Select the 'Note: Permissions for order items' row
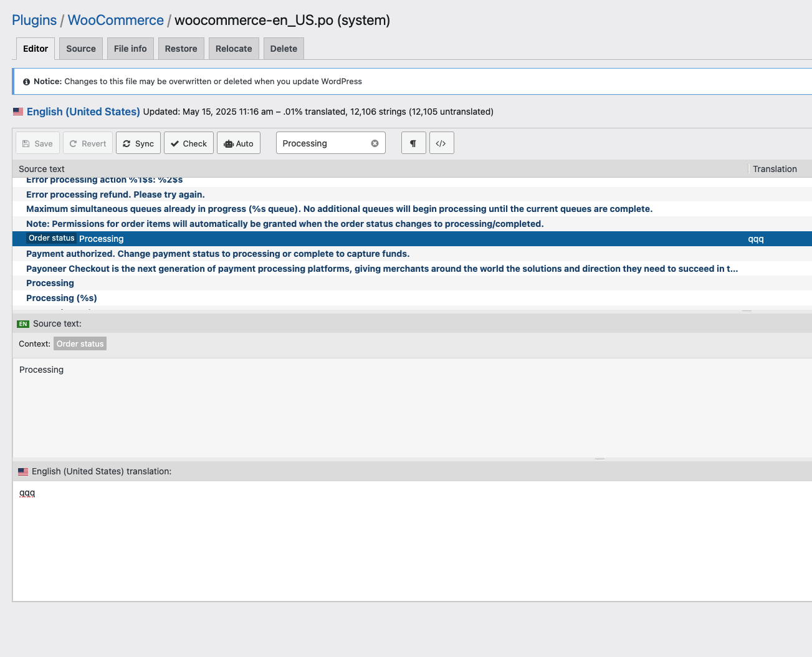This screenshot has height=657, width=812. coord(412,224)
